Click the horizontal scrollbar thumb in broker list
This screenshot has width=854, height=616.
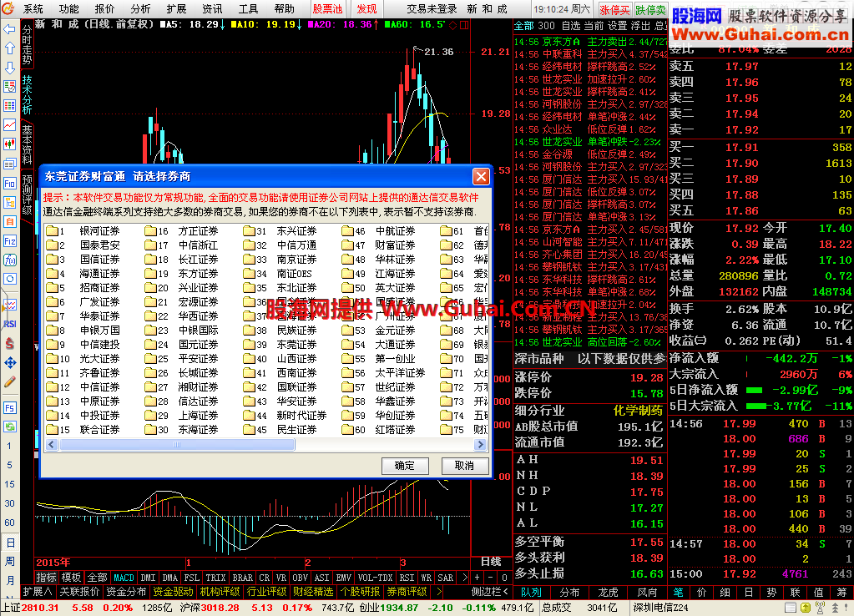click(x=177, y=444)
